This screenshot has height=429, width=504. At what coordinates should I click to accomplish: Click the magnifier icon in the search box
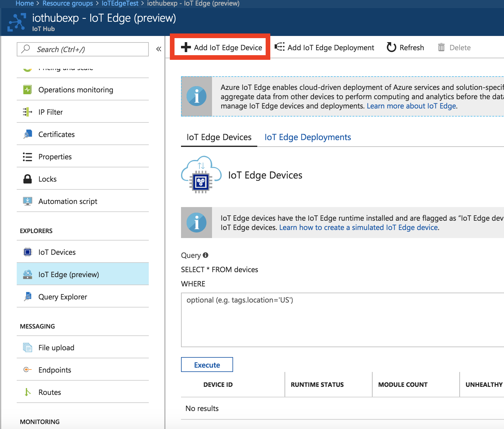click(26, 49)
